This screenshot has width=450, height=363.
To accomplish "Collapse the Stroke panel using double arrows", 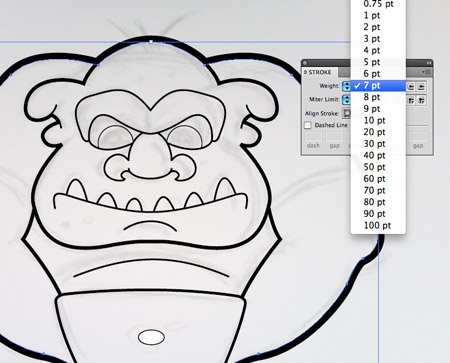I will click(429, 63).
